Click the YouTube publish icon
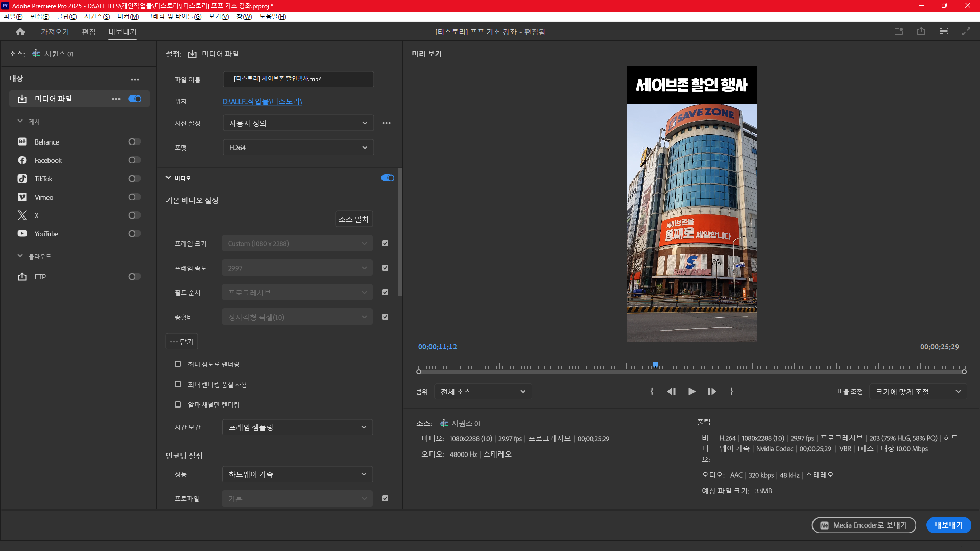 tap(22, 234)
